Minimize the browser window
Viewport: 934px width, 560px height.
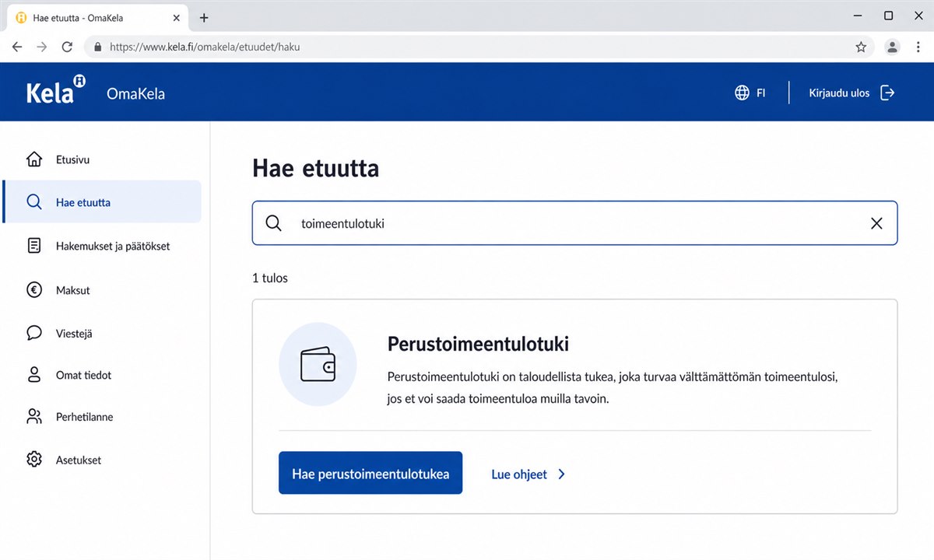click(x=858, y=16)
